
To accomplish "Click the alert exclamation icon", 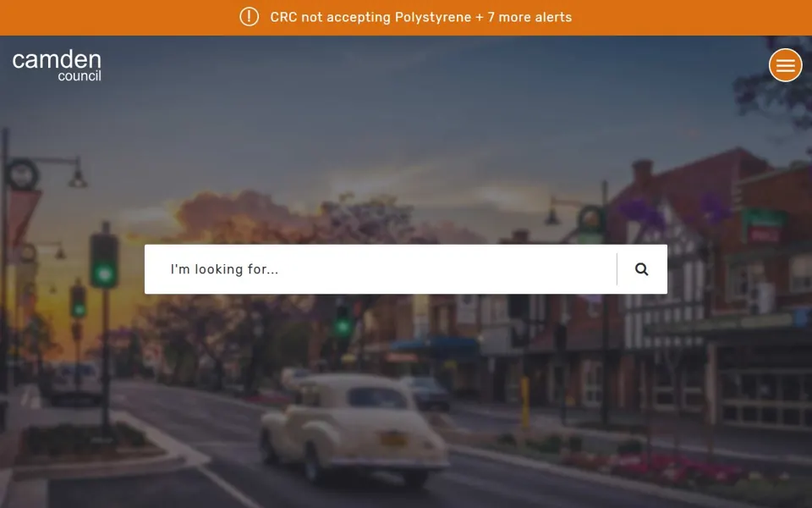I will pyautogui.click(x=249, y=17).
